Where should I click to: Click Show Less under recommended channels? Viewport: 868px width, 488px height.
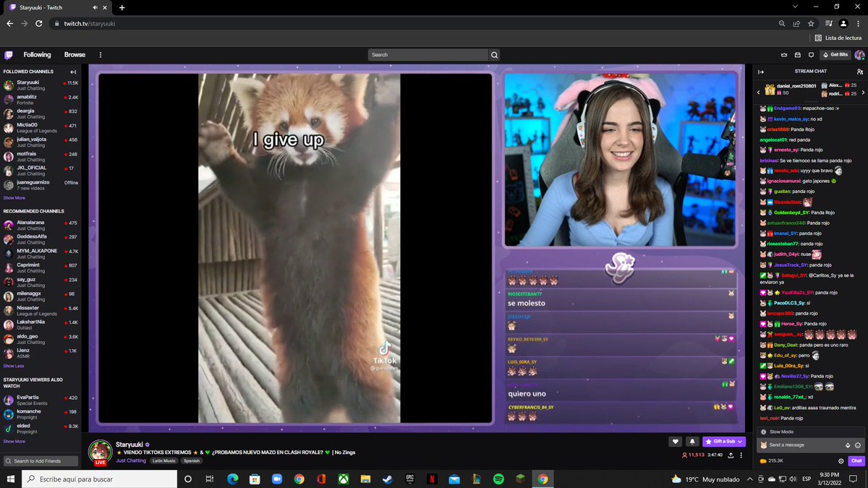pos(14,366)
